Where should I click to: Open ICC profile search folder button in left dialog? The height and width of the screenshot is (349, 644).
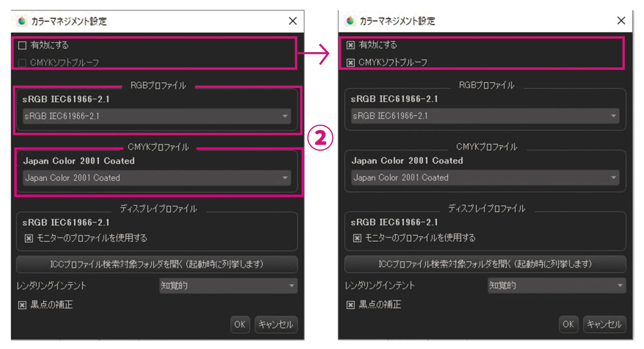click(x=157, y=264)
